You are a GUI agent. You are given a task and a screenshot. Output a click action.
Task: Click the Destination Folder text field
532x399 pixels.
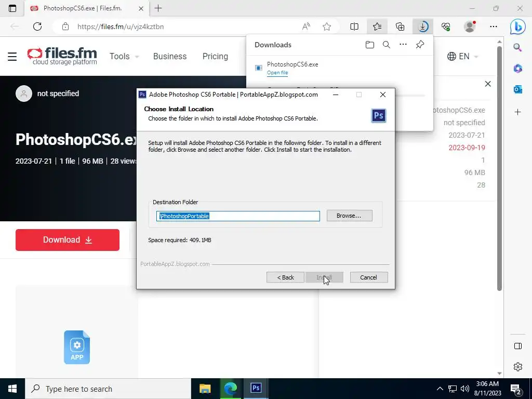(x=238, y=216)
